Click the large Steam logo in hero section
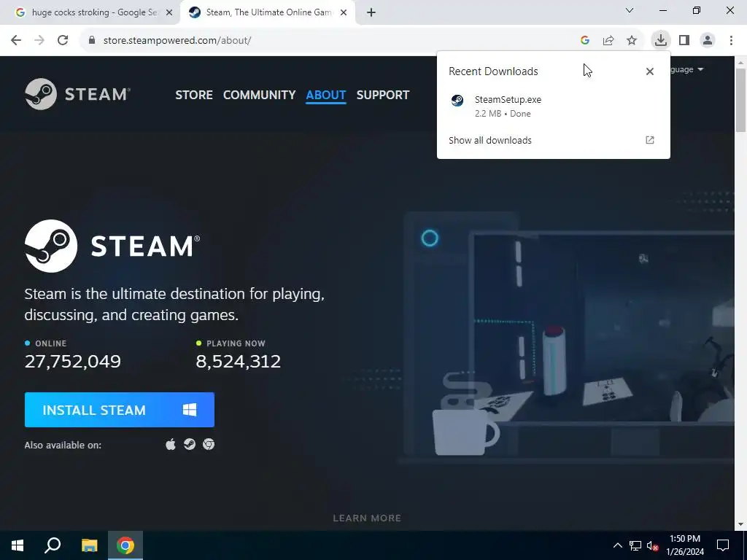The image size is (747, 560). (112, 246)
